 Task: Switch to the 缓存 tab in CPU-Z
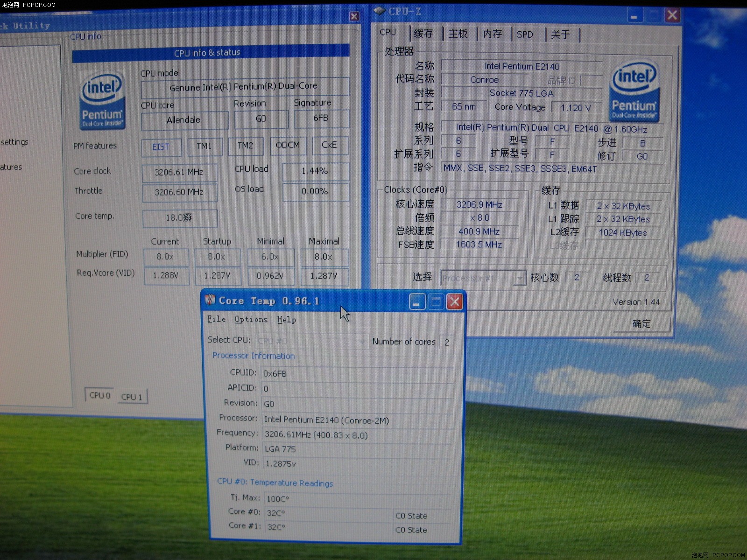(423, 34)
